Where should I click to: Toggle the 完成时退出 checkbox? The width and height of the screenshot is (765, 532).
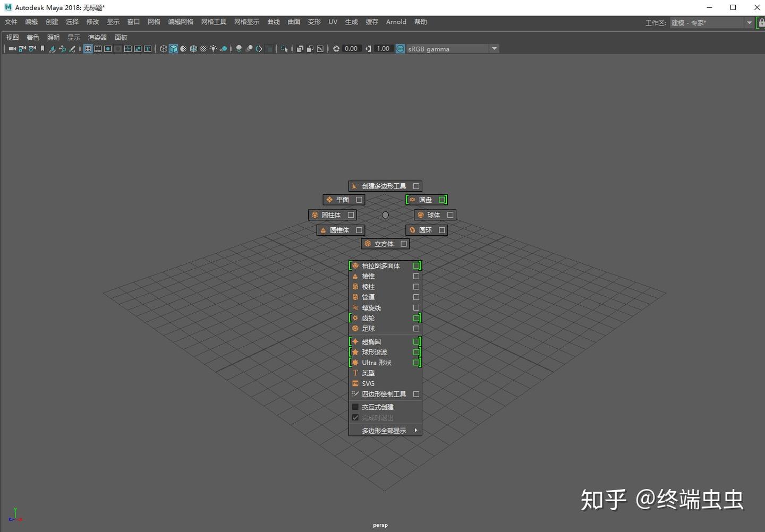[355, 417]
